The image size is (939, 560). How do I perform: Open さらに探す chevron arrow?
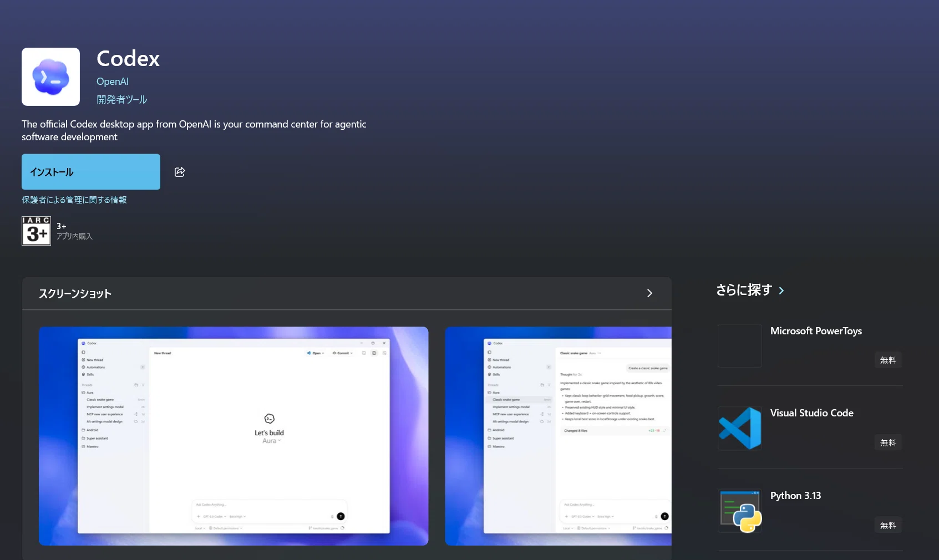pos(781,291)
